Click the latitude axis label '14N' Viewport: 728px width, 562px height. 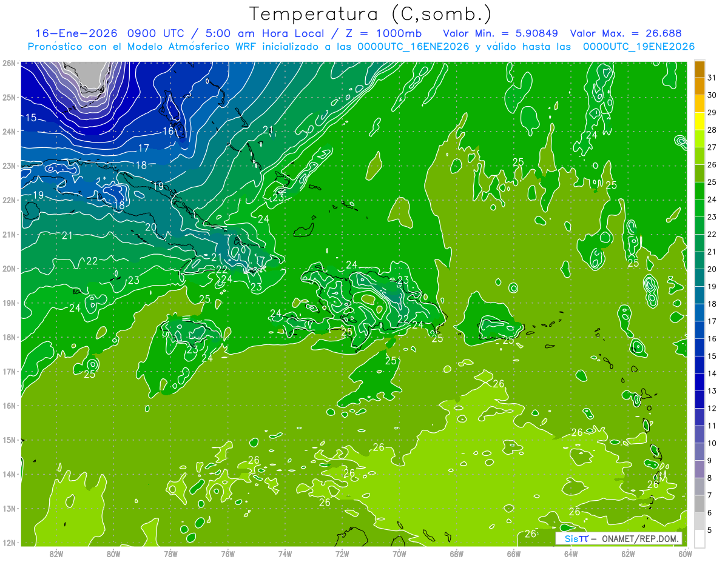[8, 473]
